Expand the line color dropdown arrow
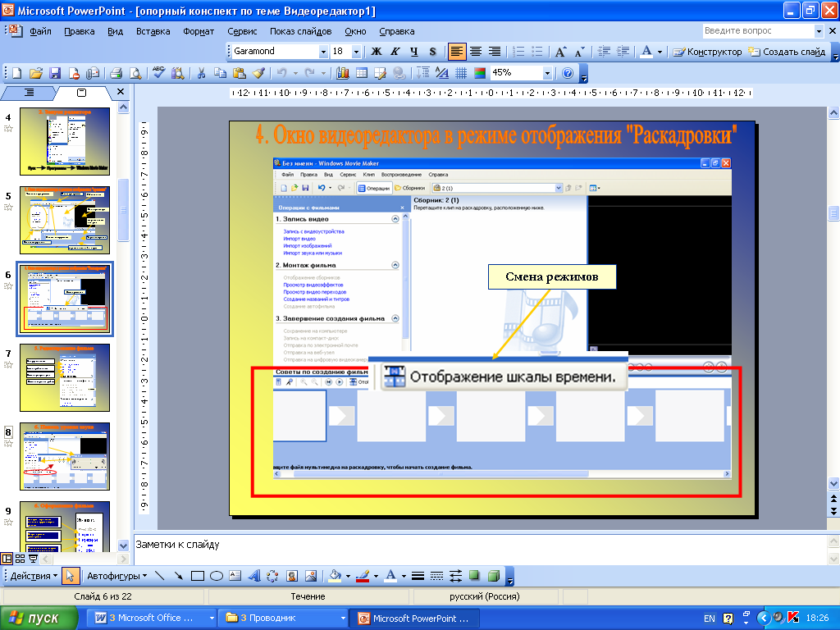Screen dimensions: 840x630 376,577
